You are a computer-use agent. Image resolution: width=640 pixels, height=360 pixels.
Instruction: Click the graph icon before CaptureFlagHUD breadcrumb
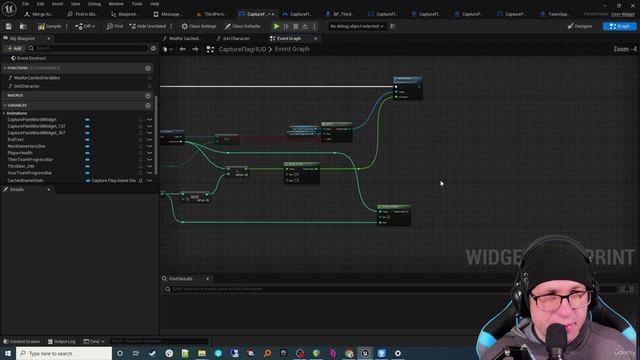[x=210, y=49]
